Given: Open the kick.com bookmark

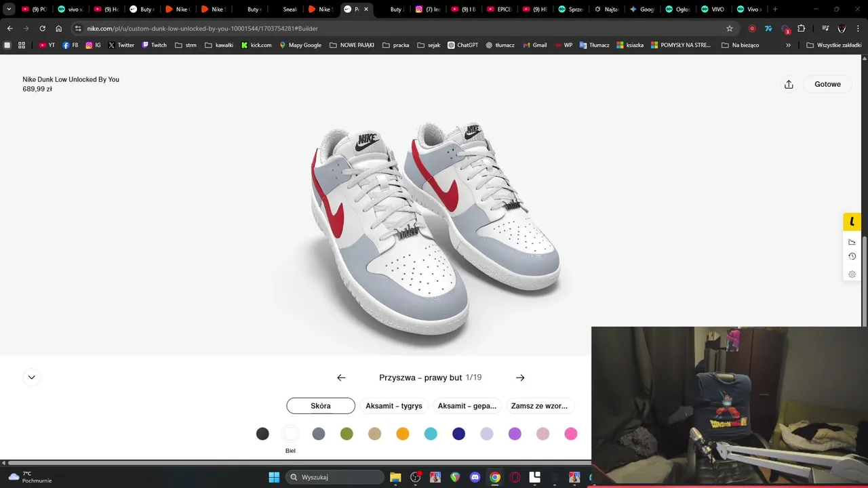Looking at the screenshot, I should [x=256, y=45].
